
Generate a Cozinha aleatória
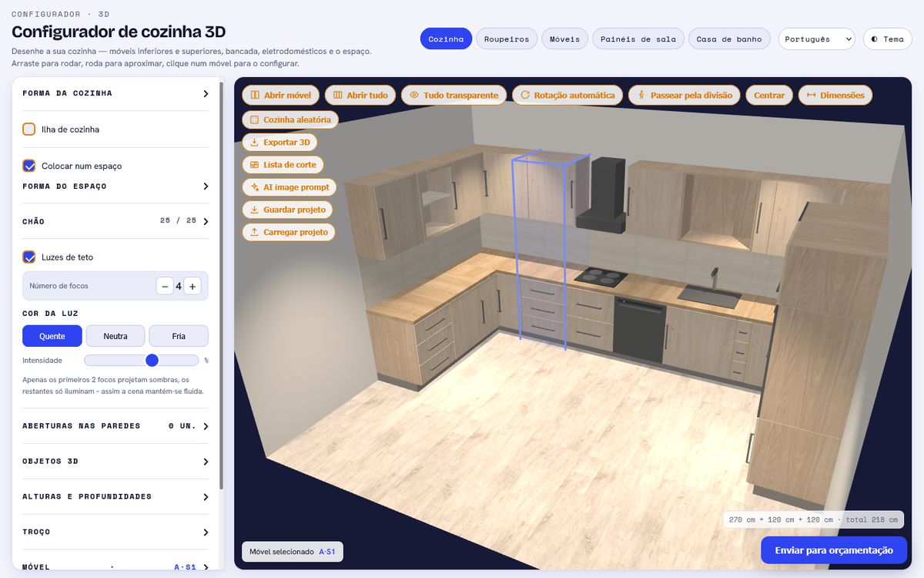[290, 120]
